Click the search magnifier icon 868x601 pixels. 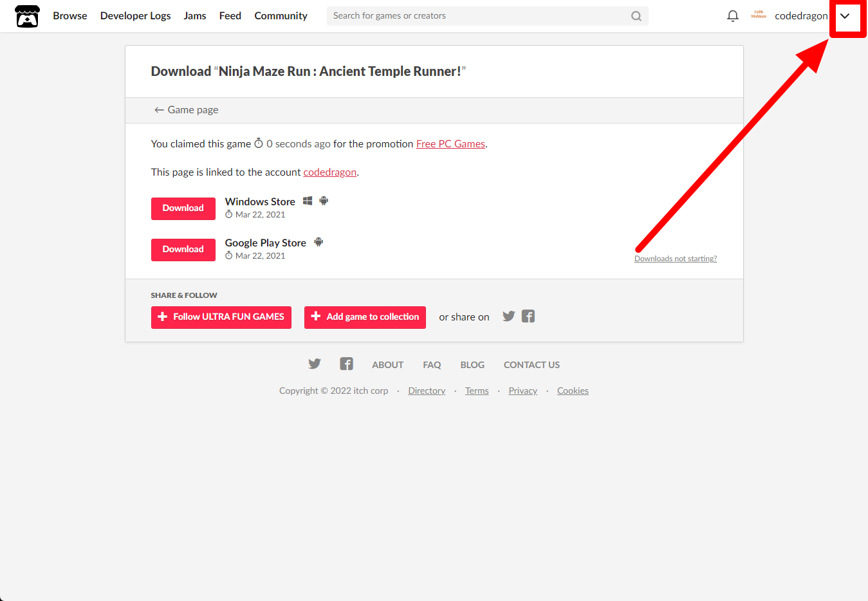tap(636, 16)
